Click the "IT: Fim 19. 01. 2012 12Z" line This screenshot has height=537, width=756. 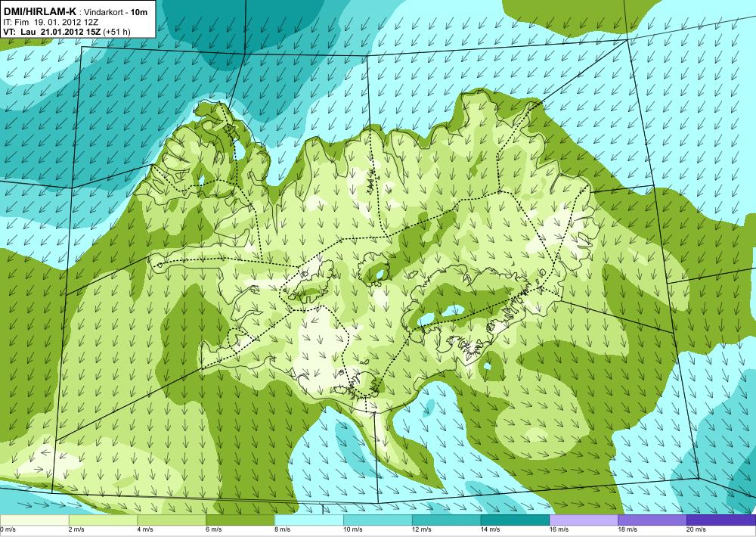point(51,22)
